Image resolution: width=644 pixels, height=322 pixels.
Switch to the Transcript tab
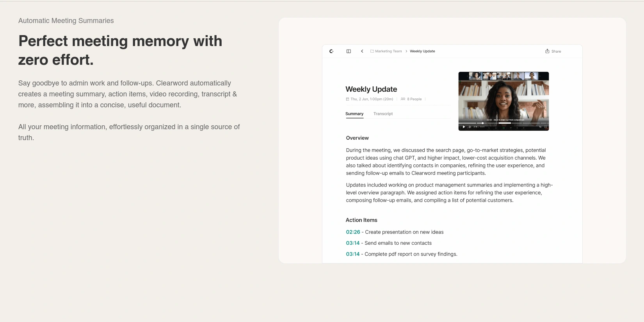[383, 114]
